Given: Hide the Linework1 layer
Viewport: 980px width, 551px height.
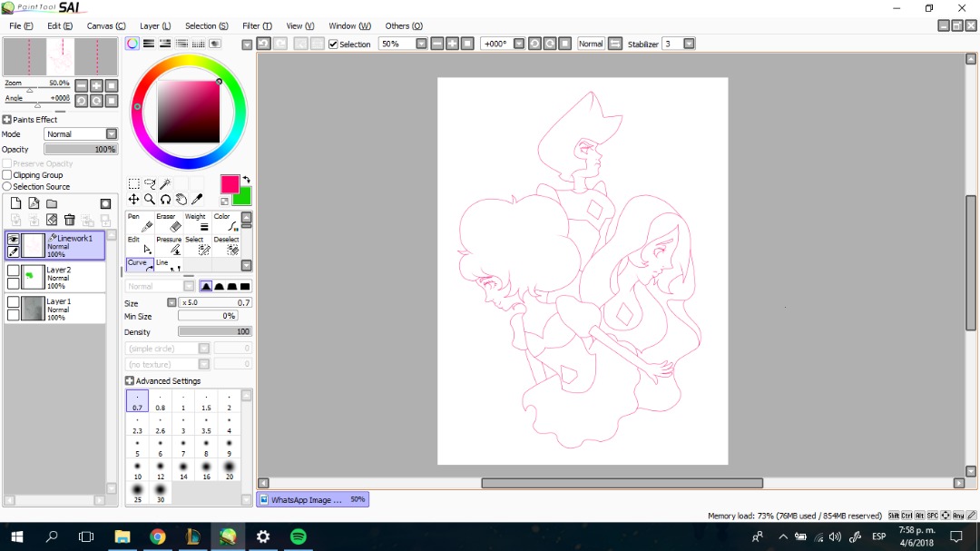Looking at the screenshot, I should tap(13, 239).
